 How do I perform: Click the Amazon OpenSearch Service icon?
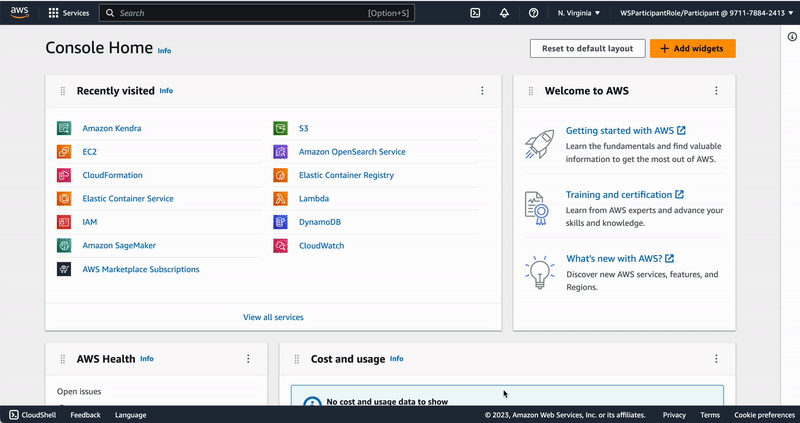[280, 152]
